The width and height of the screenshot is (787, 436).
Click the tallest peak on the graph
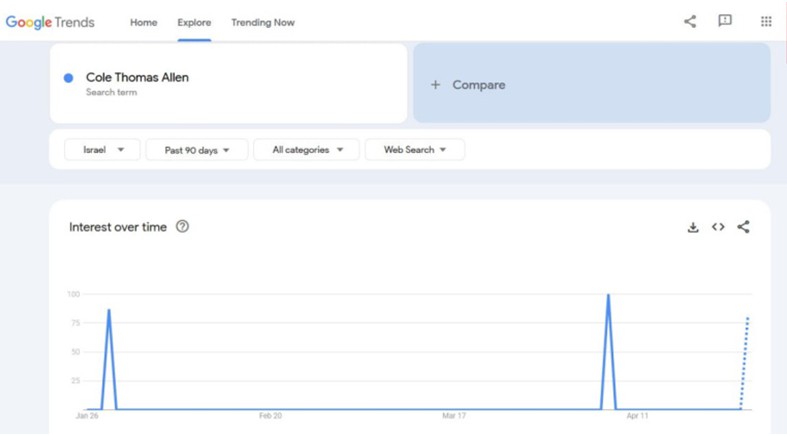[x=608, y=296]
